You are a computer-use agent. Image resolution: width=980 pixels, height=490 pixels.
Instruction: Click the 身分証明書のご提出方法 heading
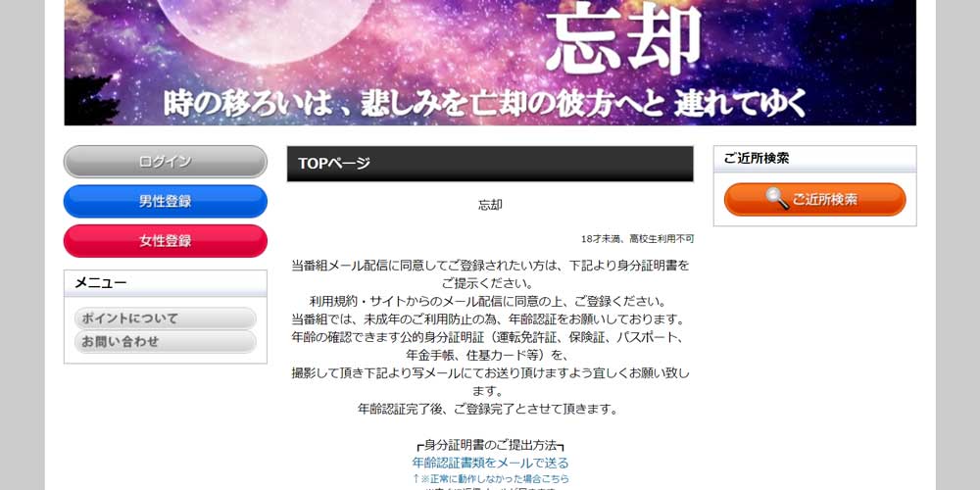coord(490,446)
